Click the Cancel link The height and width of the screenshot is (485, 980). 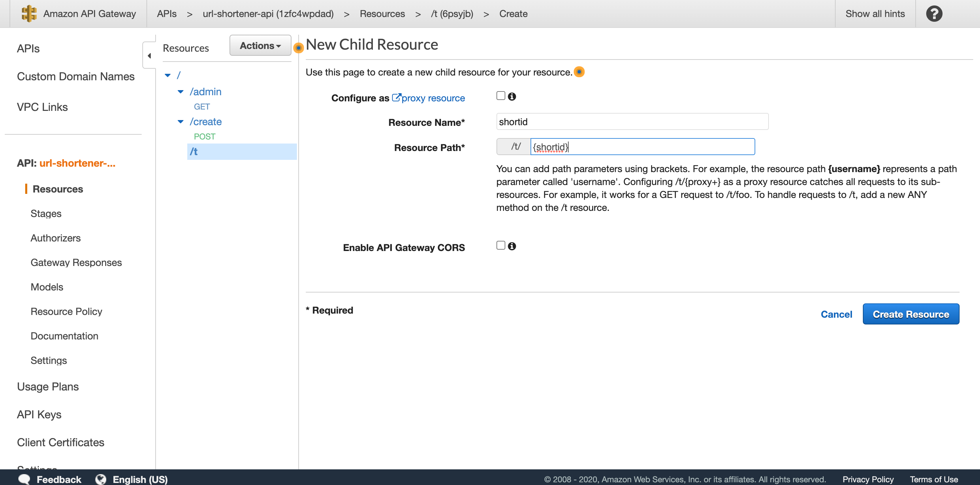click(836, 314)
